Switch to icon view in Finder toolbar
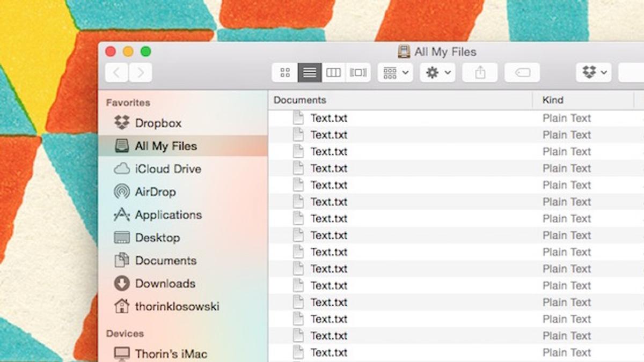Image resolution: width=644 pixels, height=362 pixels. point(285,72)
